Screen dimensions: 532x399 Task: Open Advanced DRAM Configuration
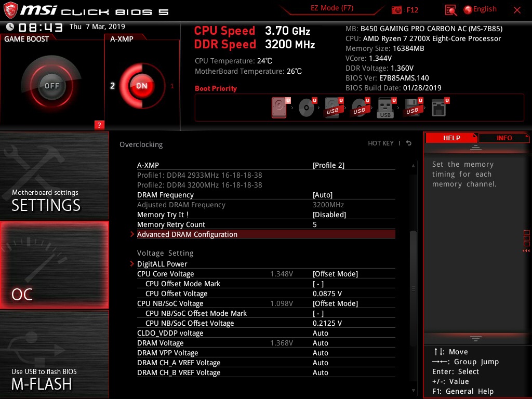click(x=187, y=234)
